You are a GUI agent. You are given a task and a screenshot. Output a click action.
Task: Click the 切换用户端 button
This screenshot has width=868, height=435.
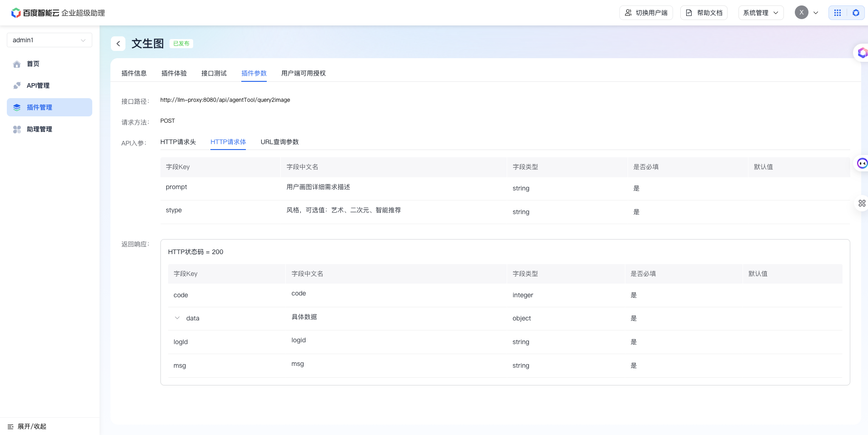pyautogui.click(x=646, y=13)
